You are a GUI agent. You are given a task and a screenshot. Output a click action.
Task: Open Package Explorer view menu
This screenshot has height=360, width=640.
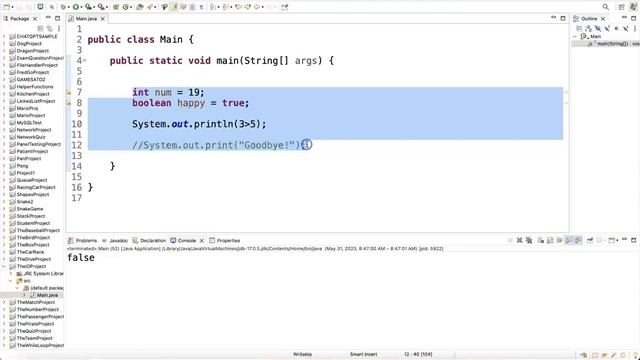(x=59, y=29)
